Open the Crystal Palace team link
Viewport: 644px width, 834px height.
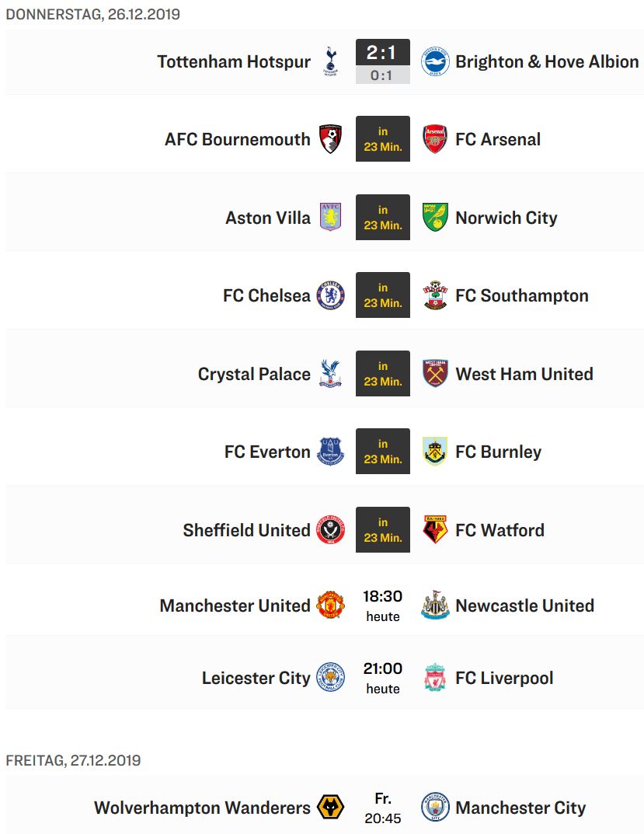(254, 374)
